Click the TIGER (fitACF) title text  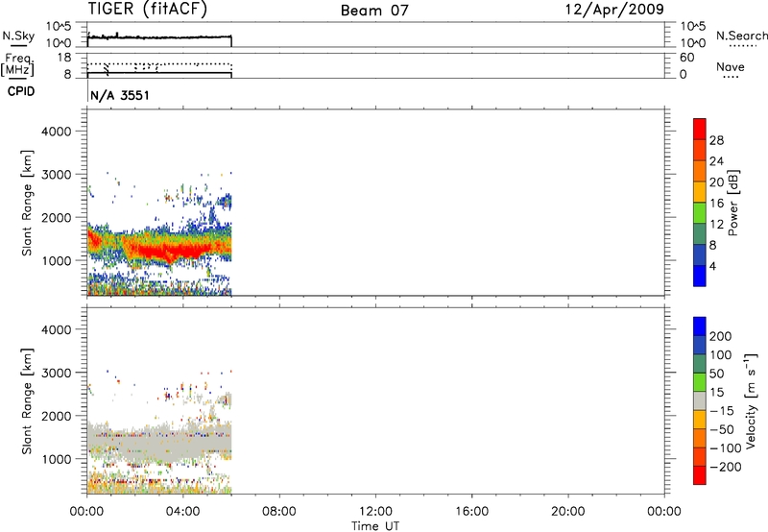pos(148,10)
